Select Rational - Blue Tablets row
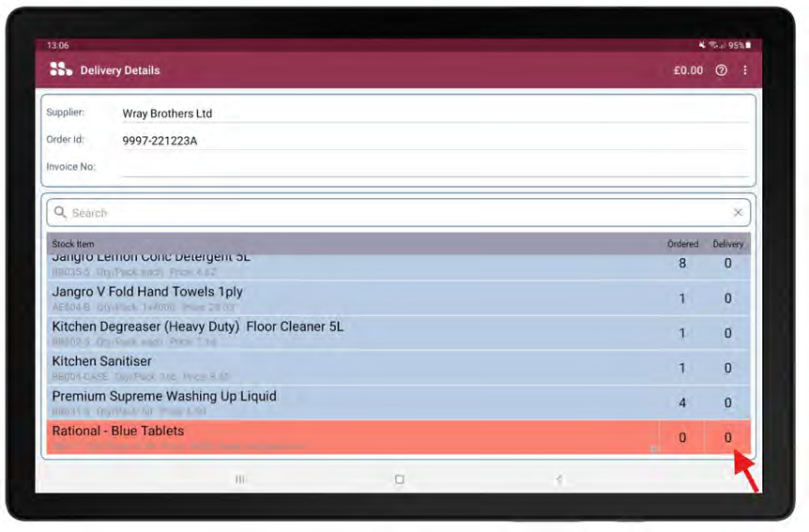Screen dimensions: 809x532 pos(347,437)
